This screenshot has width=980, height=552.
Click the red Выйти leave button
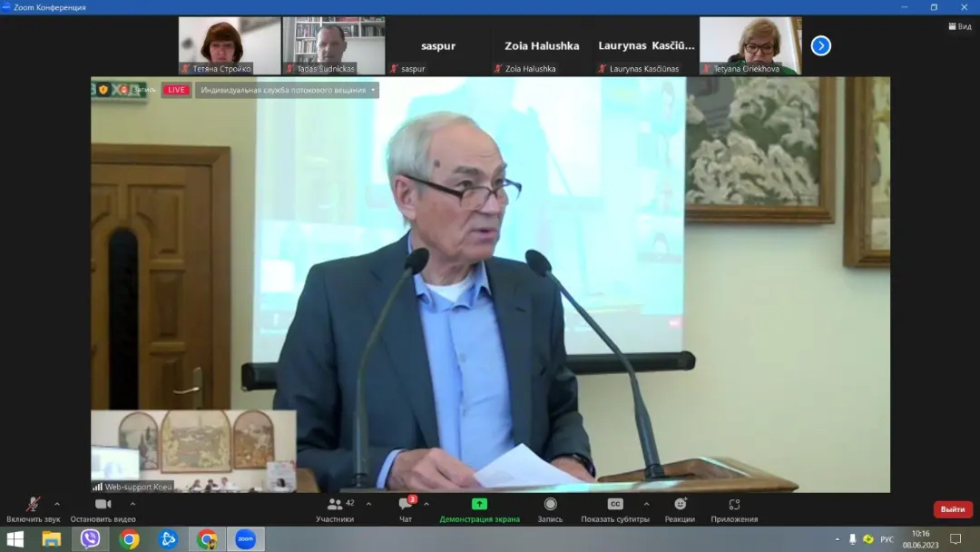pyautogui.click(x=952, y=509)
